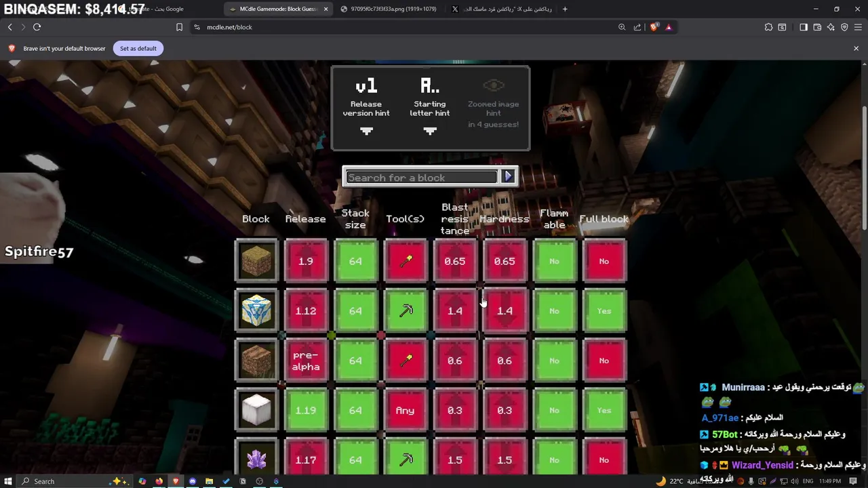Click the shovel tool icon in the pre-alpha row

pyautogui.click(x=406, y=361)
